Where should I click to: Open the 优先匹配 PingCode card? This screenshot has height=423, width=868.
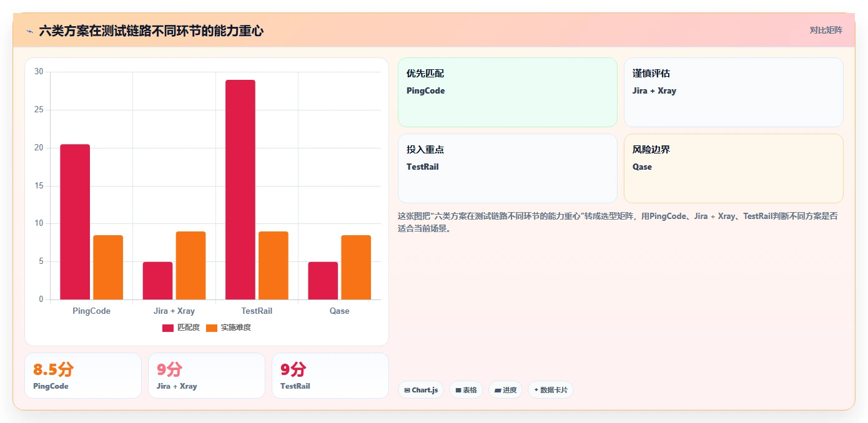click(507, 92)
